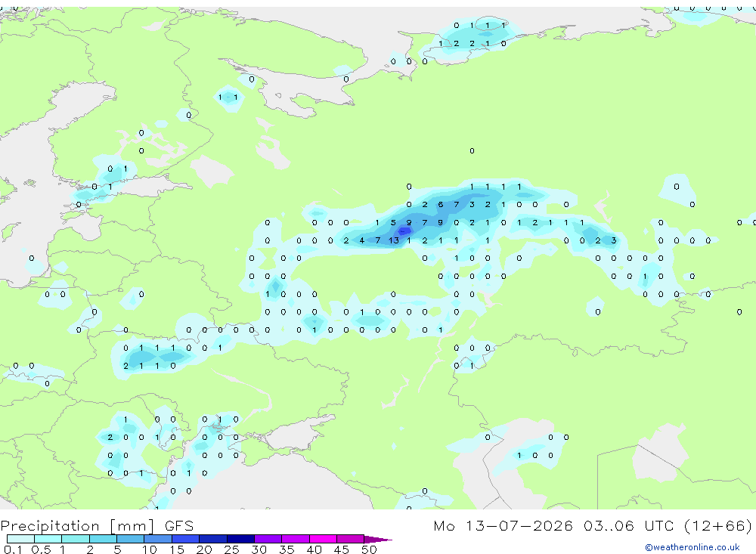
Task: Click the '0.5' legend scale label
Action: click(x=41, y=549)
